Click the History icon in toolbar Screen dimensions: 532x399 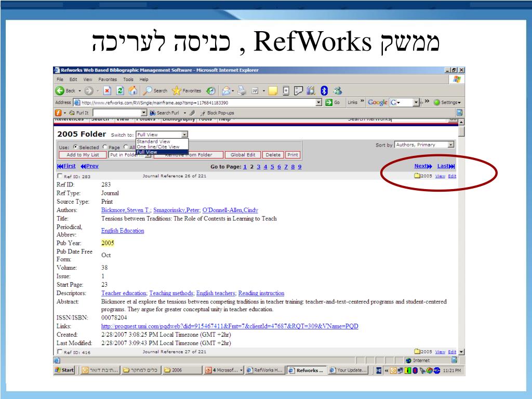211,90
